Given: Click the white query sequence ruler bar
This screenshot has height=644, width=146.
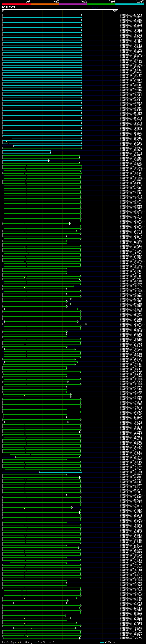Looking at the screenshot, I should (x=60, y=9).
